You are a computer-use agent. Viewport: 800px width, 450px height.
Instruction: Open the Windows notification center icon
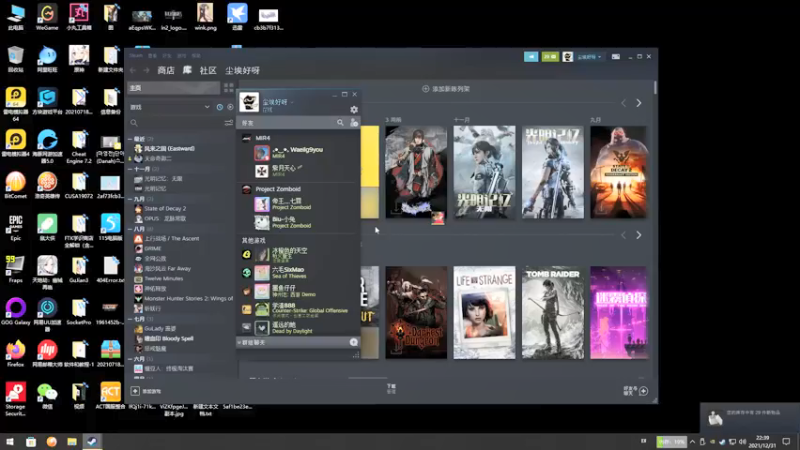pos(786,441)
